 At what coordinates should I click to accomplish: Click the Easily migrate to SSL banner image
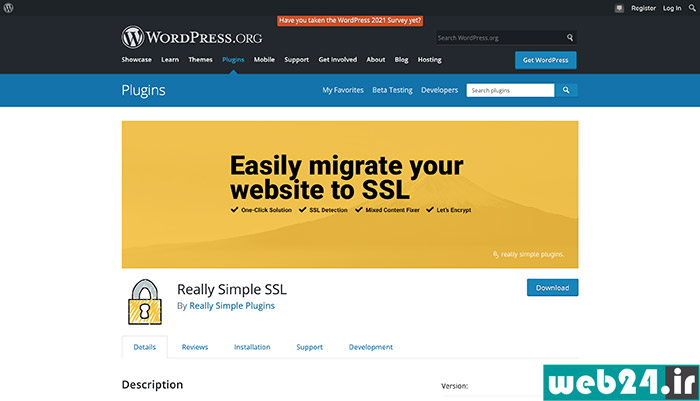click(x=350, y=194)
